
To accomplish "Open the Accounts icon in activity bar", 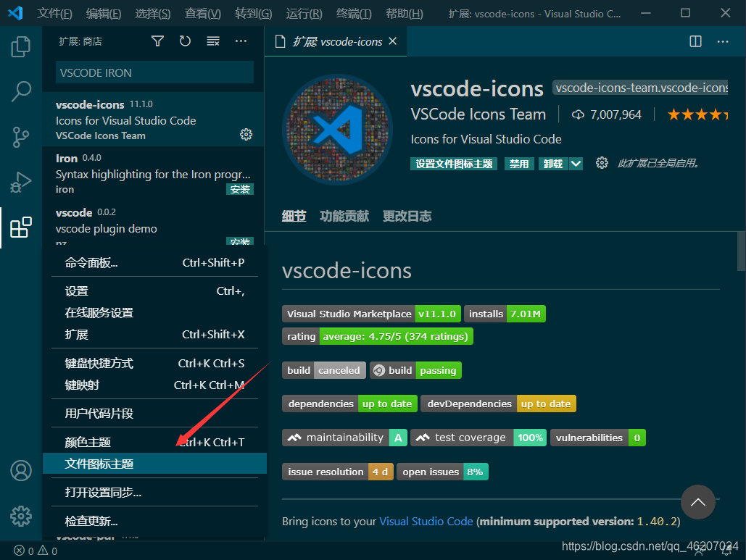I will click(x=21, y=471).
